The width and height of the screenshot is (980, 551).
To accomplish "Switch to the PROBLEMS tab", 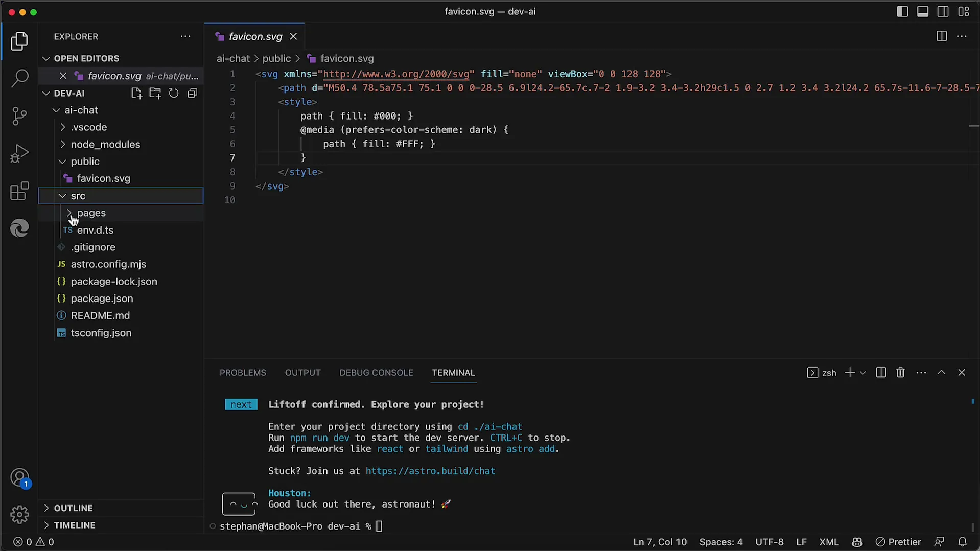I will [x=243, y=373].
